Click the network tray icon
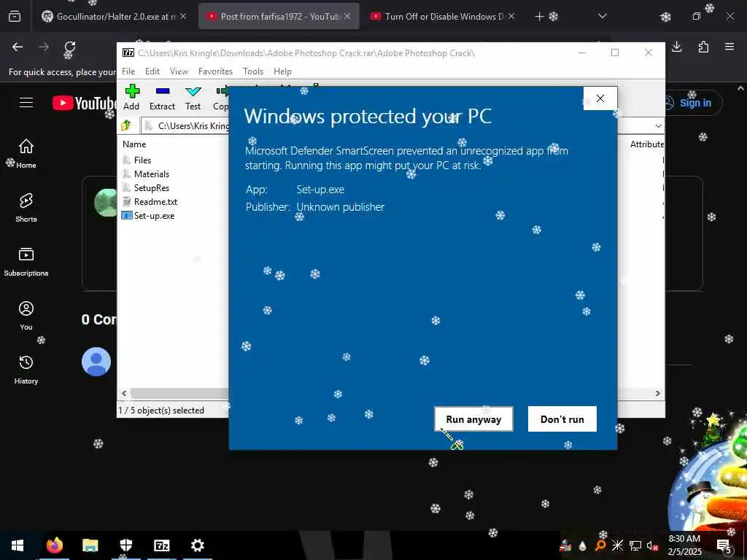Image resolution: width=747 pixels, height=560 pixels. pos(635,545)
